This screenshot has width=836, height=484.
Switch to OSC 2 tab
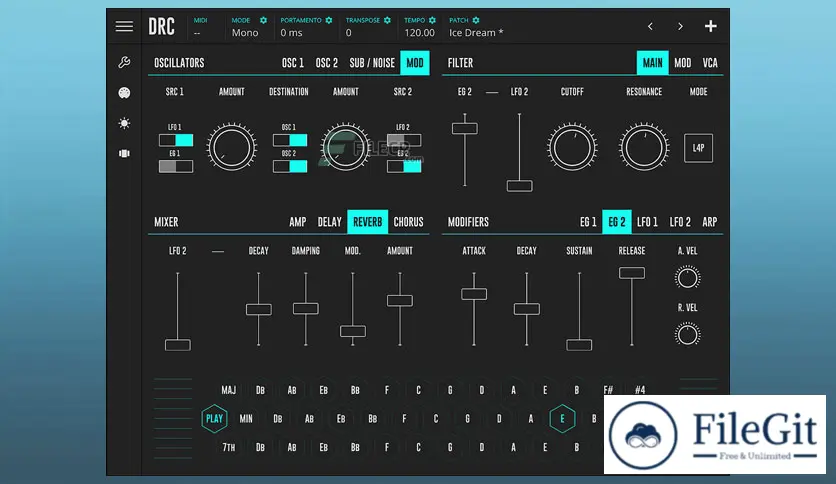coord(327,63)
